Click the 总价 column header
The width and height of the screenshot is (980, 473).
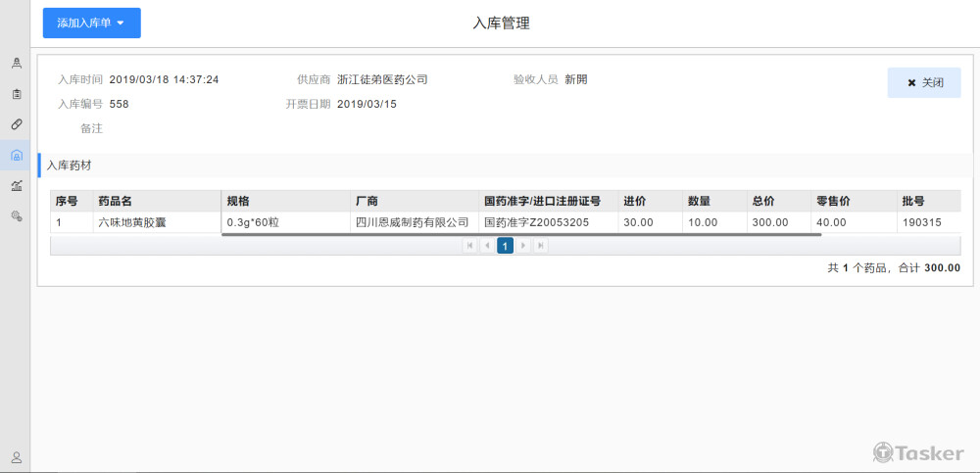point(779,201)
